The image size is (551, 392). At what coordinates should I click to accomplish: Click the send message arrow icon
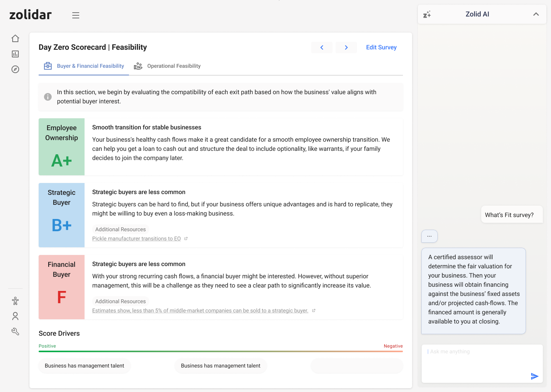click(535, 376)
